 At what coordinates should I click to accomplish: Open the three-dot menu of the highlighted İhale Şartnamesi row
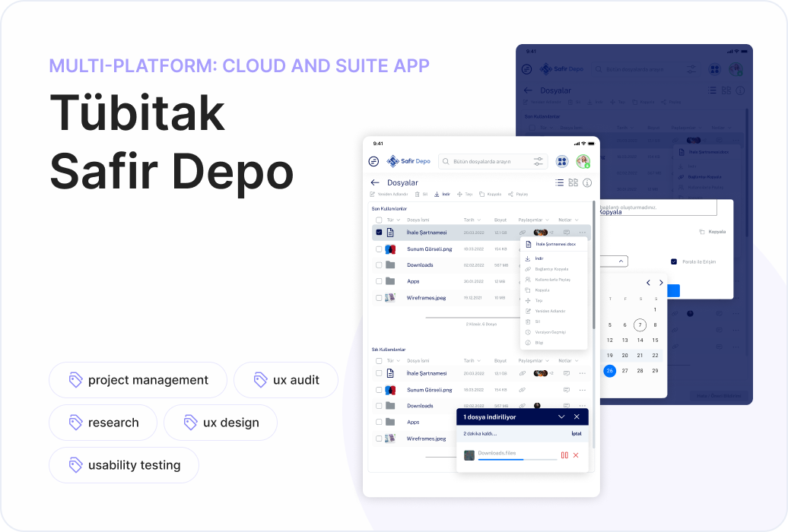click(x=583, y=233)
